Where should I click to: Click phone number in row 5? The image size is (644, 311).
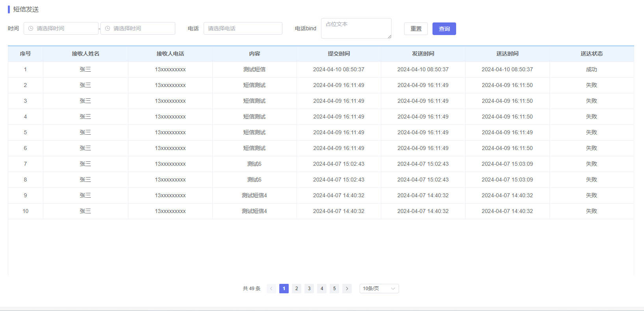(170, 132)
